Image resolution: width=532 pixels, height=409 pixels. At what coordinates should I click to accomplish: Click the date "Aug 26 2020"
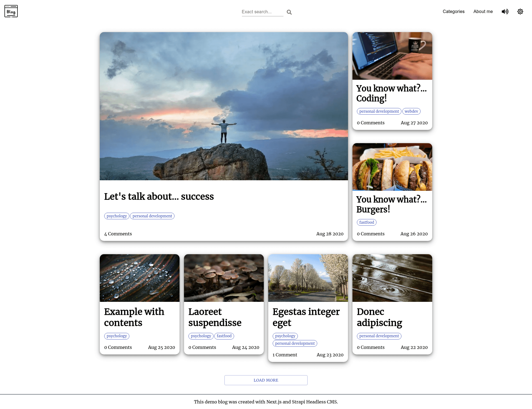[414, 234]
